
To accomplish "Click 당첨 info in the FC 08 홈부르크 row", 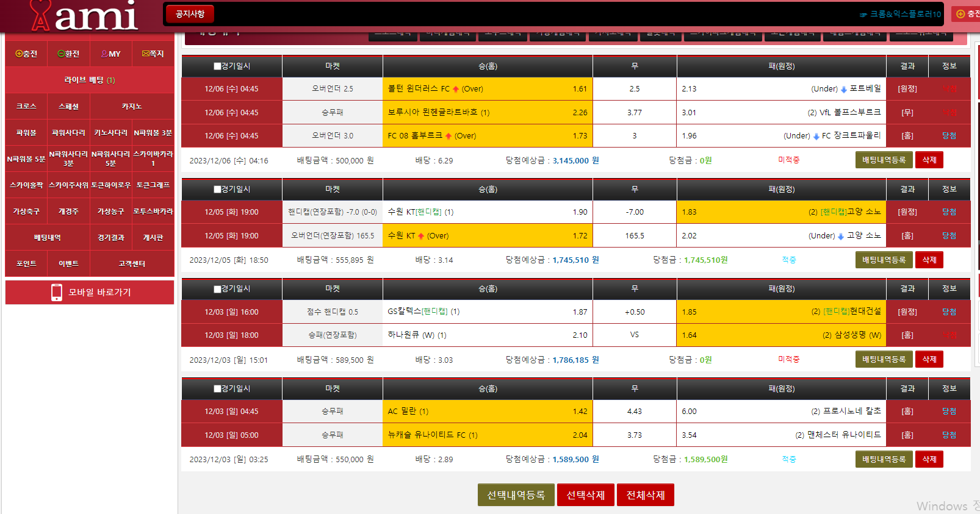I will point(949,136).
